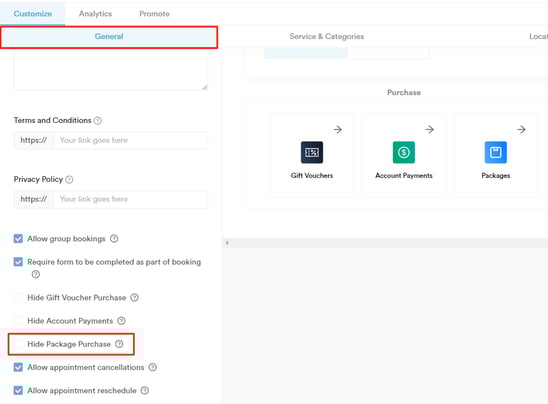Click arrow above Packages card
The width and height of the screenshot is (548, 404).
click(x=521, y=130)
